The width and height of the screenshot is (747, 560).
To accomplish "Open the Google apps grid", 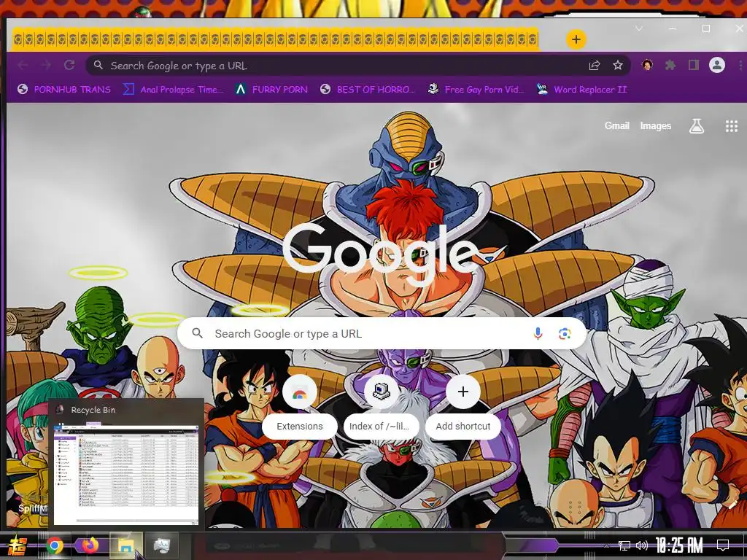I will (731, 126).
